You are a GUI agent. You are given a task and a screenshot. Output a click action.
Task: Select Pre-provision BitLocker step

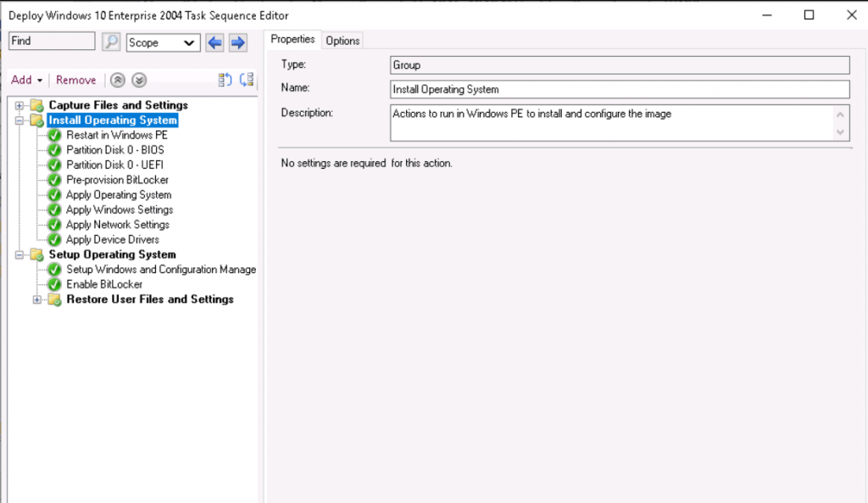point(117,180)
